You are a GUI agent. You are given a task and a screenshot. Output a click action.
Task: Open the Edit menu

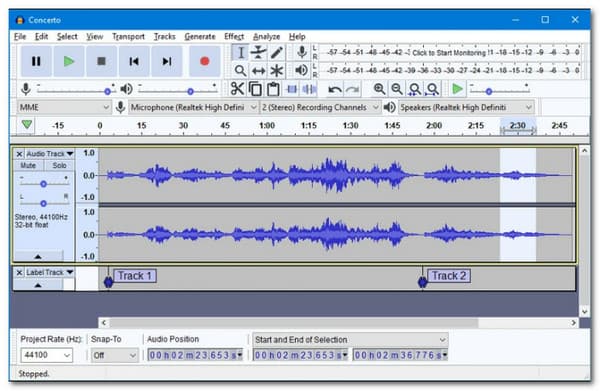(x=41, y=36)
